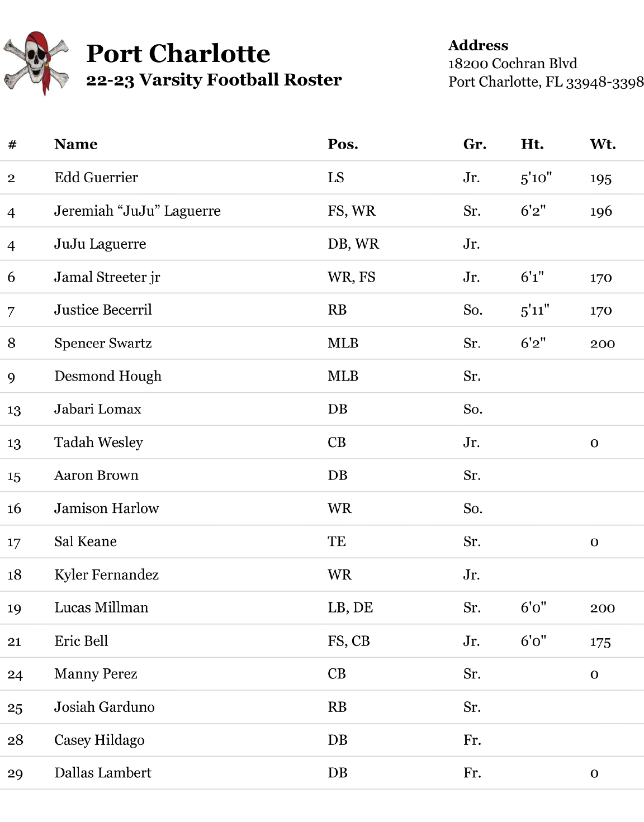Screen dimensions: 644x822
Task: Click the Pos. column header
Action: (x=343, y=144)
